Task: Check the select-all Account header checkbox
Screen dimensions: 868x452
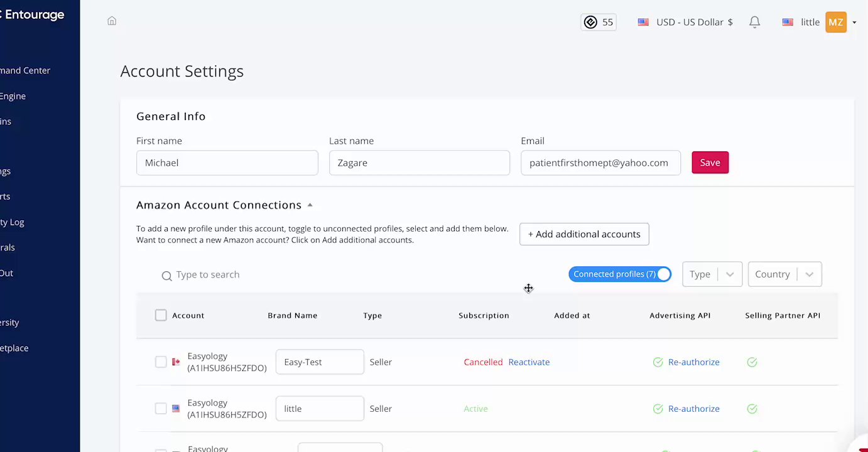Action: [x=161, y=315]
